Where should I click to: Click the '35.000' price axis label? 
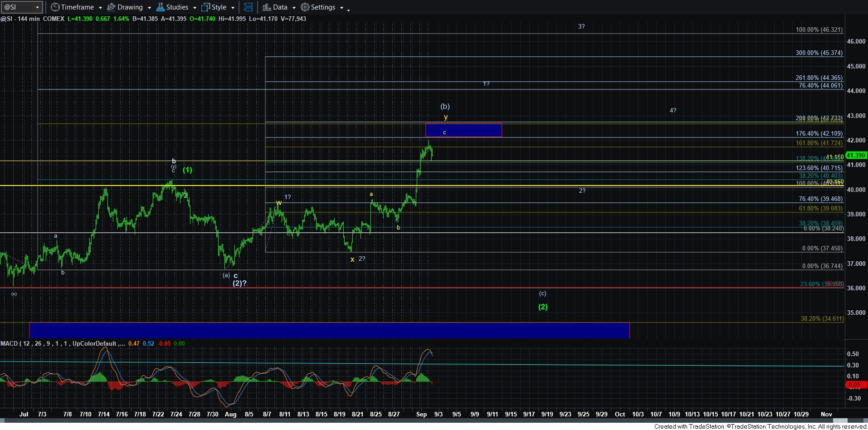coord(856,313)
